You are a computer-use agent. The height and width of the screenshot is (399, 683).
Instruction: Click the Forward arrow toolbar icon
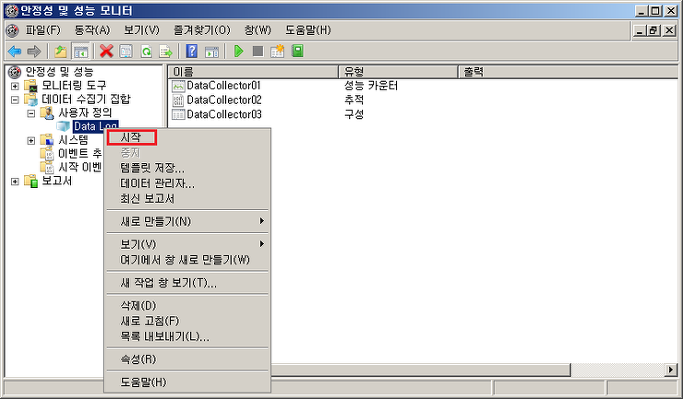(x=34, y=51)
